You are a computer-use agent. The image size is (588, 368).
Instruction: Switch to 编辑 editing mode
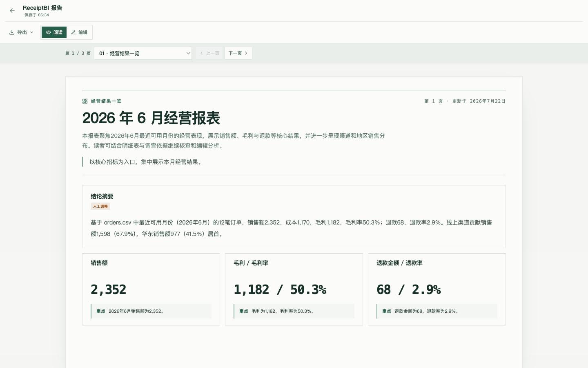click(x=79, y=32)
